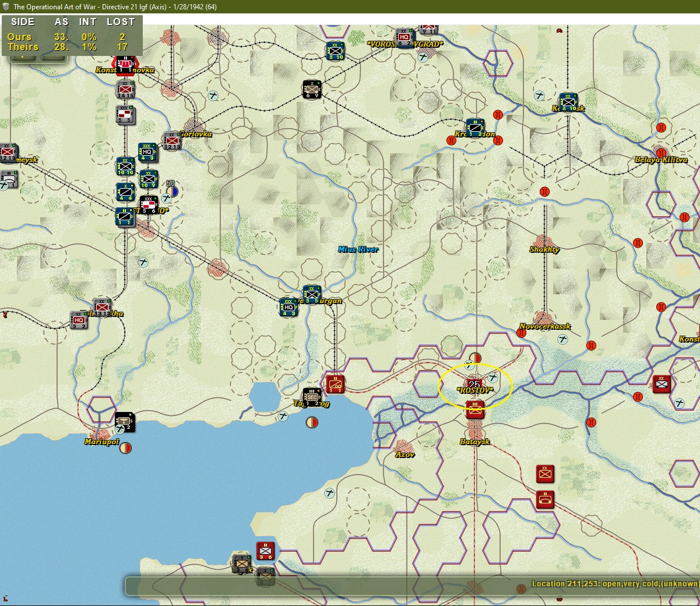Select the blue brigade unit rated 4-4
Image resolution: width=700 pixels, height=606 pixels.
pos(125,192)
